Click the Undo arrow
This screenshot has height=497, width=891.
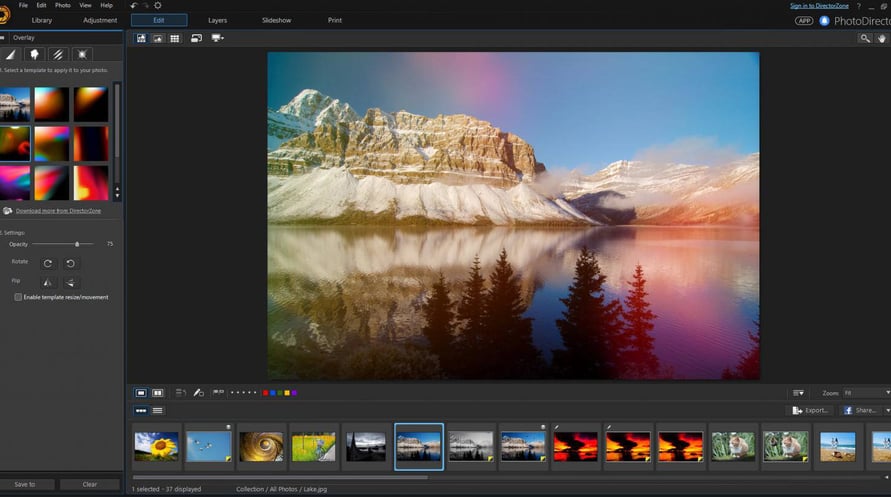(134, 5)
